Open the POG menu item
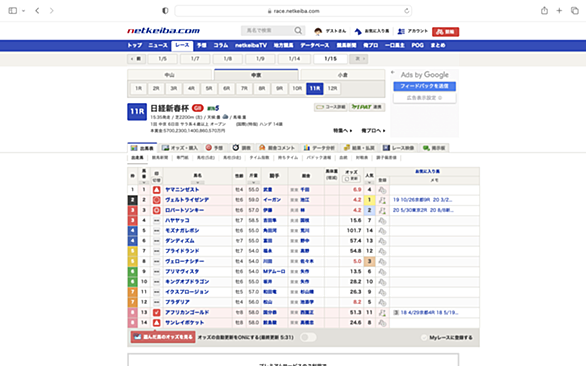Image resolution: width=586 pixels, height=366 pixels. coord(417,45)
